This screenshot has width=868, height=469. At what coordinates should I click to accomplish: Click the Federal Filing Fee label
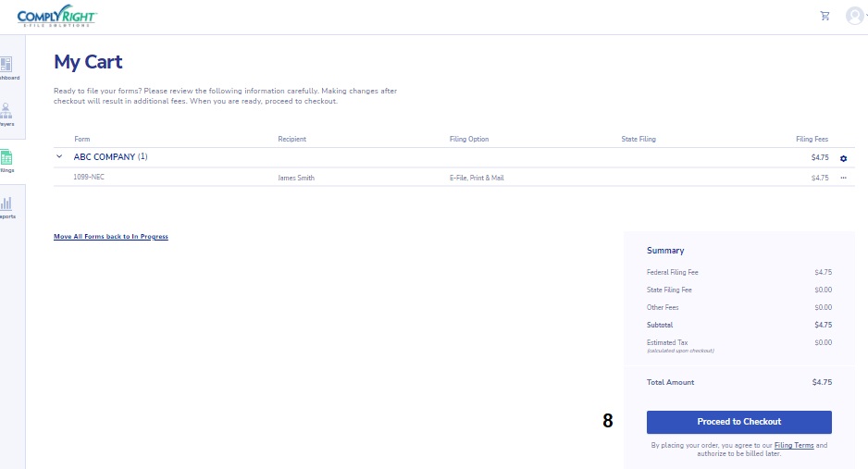673,272
